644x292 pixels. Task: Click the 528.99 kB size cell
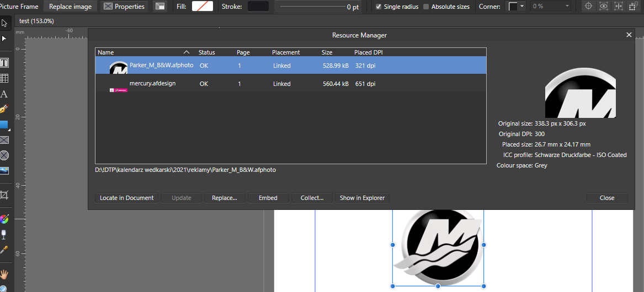pyautogui.click(x=336, y=66)
